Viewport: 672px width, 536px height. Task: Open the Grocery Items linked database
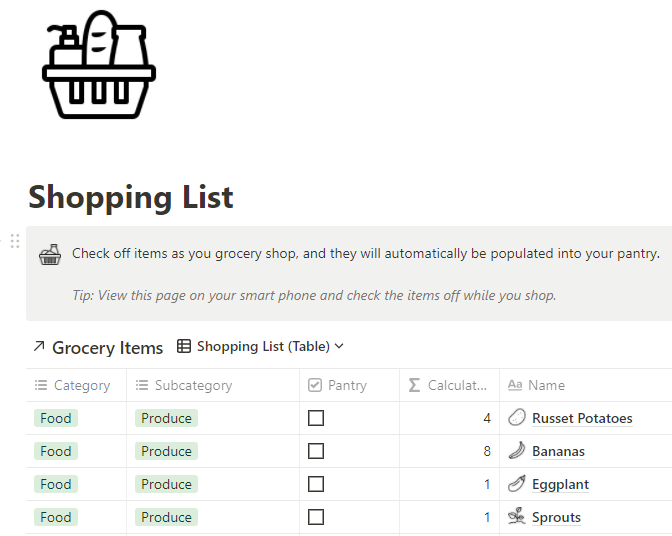pyautogui.click(x=107, y=347)
